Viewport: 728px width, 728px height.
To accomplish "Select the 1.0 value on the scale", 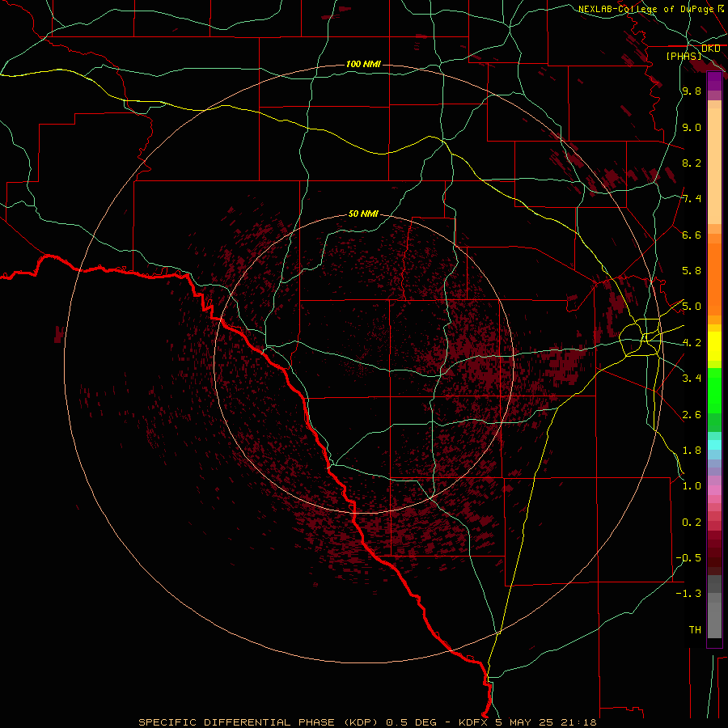I will 692,486.
